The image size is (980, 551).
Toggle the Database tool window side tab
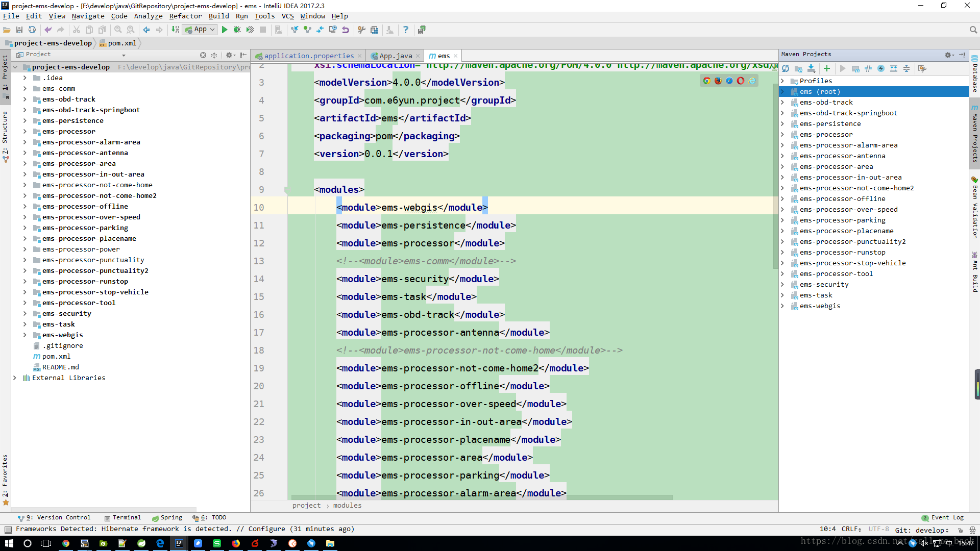click(974, 74)
